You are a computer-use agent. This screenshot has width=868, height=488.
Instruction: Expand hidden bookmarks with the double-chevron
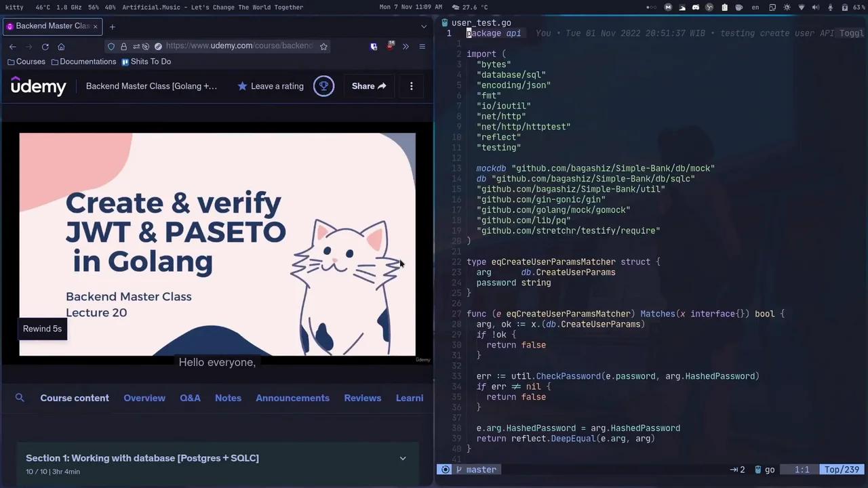pos(406,46)
